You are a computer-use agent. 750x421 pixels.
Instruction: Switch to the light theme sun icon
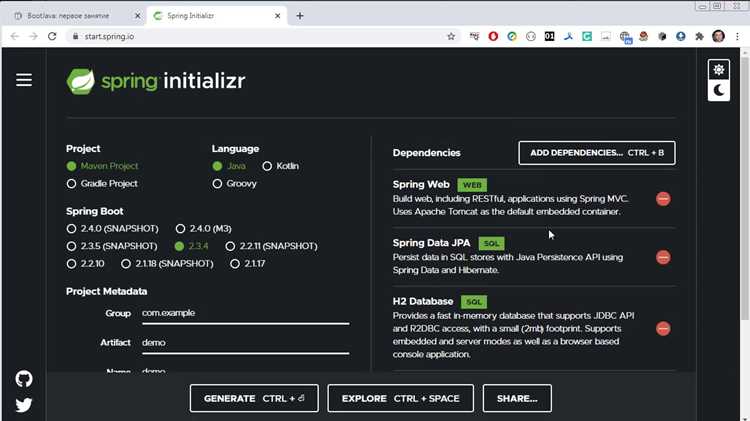[718, 70]
